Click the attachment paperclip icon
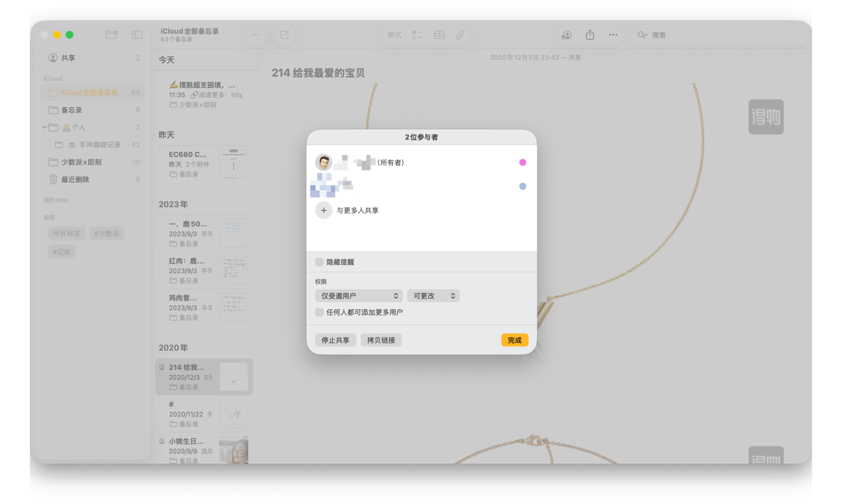 pyautogui.click(x=460, y=35)
